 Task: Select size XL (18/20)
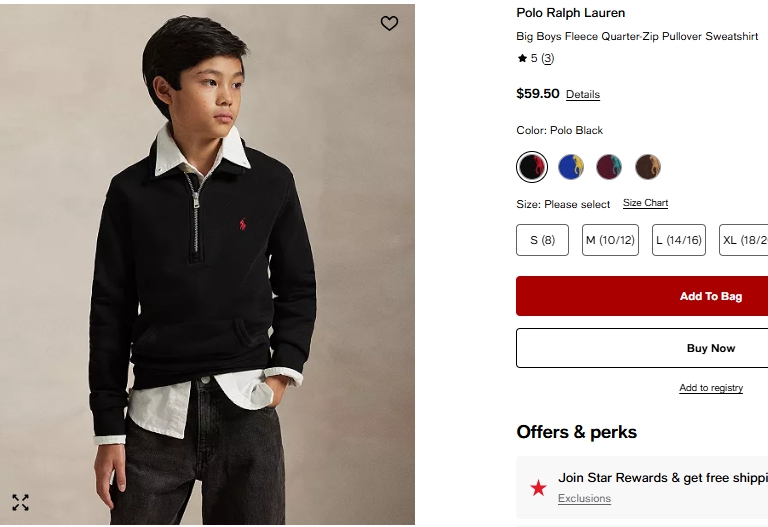[x=744, y=240]
